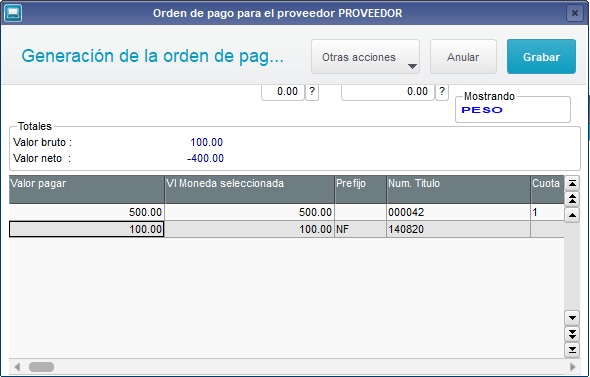
Task: Select title number 000042
Action: [459, 212]
